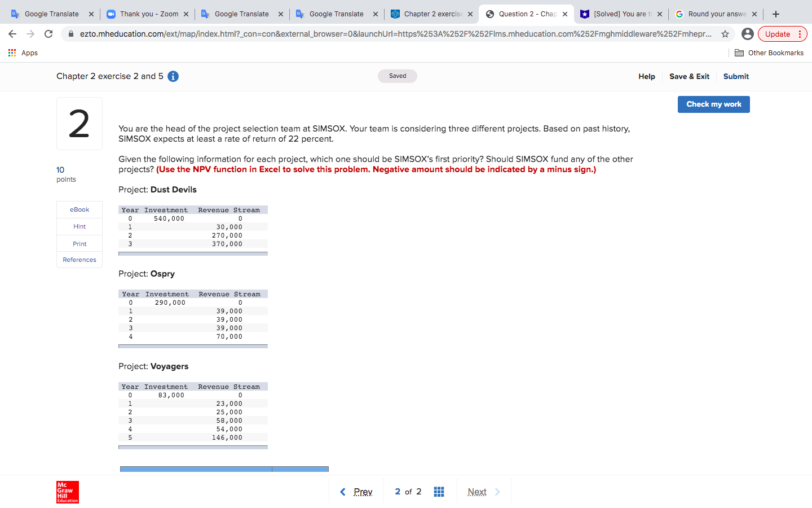Open a new browser tab
Screen dimensions: 812x508
coord(776,14)
